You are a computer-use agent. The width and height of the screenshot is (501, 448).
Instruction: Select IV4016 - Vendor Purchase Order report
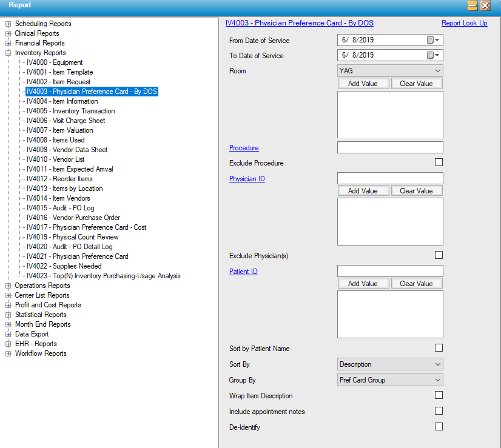(x=73, y=218)
